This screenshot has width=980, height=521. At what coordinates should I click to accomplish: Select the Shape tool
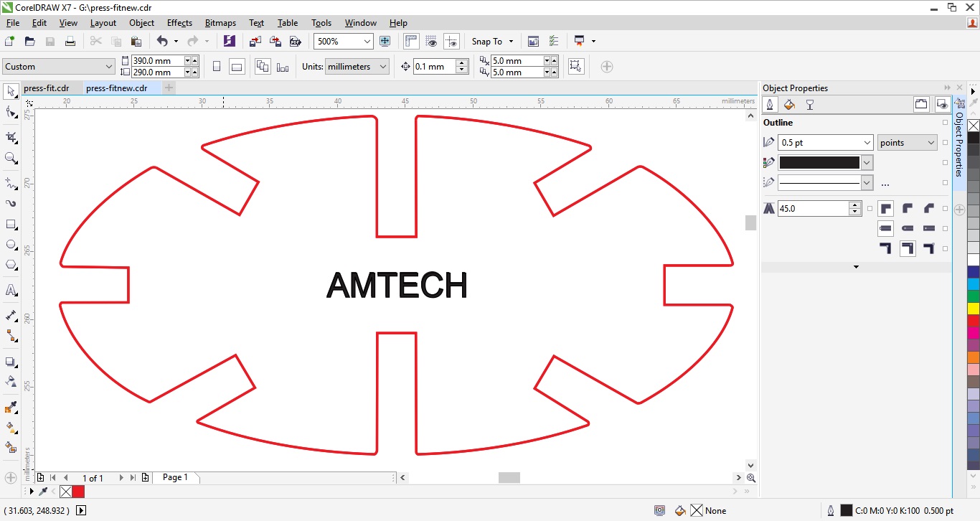coord(11,112)
